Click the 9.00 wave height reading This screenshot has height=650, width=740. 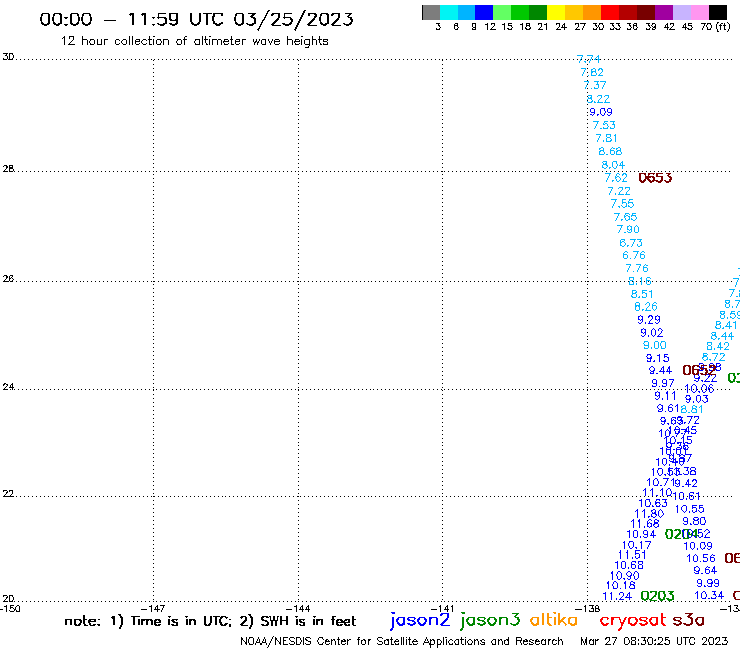tap(655, 345)
